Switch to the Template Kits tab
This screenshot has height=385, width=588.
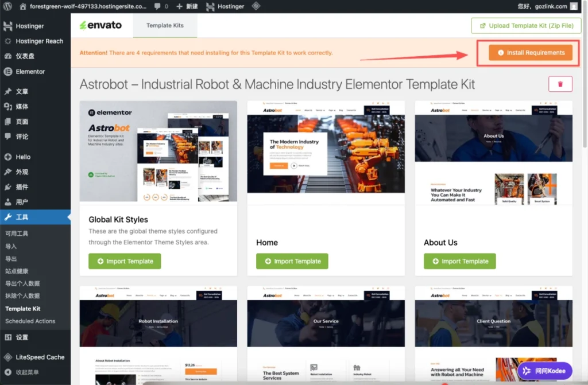[x=165, y=25]
